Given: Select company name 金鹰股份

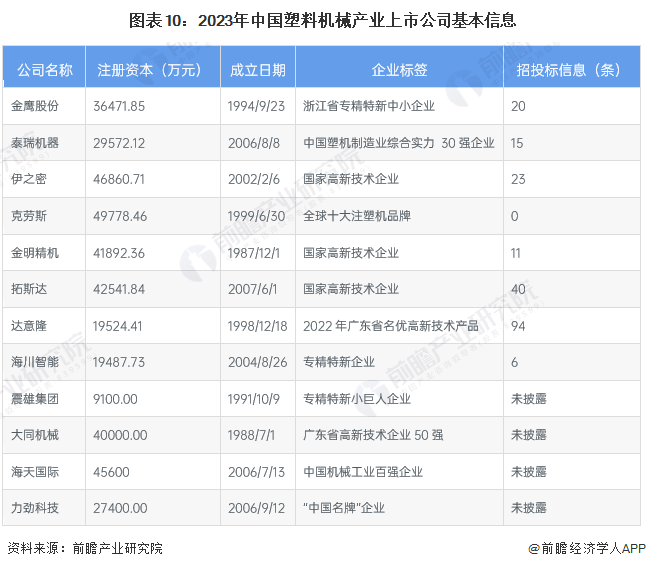Looking at the screenshot, I should coord(35,106).
